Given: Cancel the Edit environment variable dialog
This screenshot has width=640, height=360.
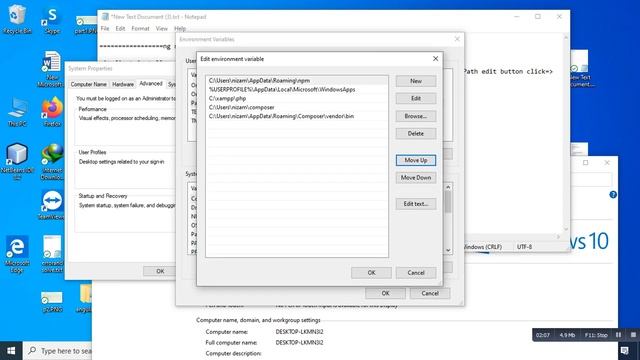Looking at the screenshot, I should click(416, 273).
